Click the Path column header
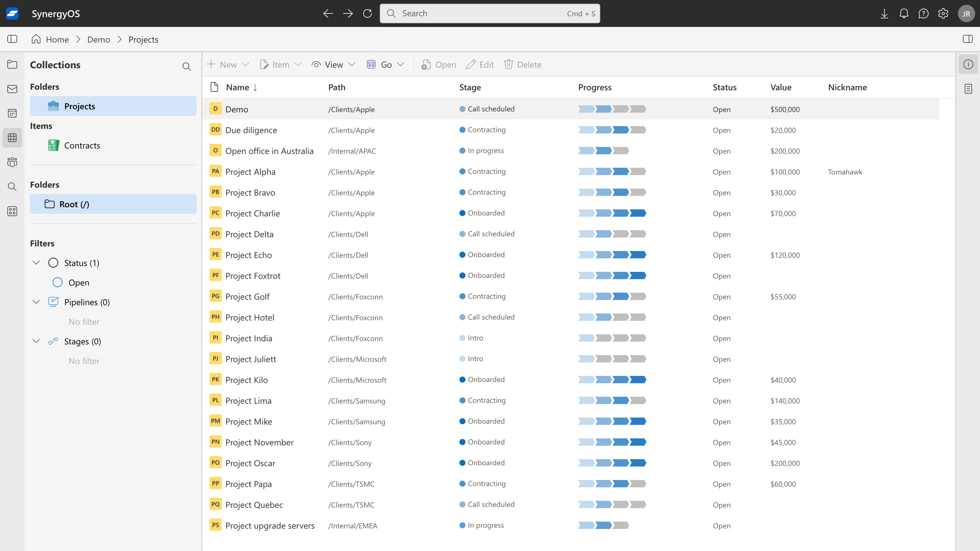The width and height of the screenshot is (980, 551). tap(337, 88)
